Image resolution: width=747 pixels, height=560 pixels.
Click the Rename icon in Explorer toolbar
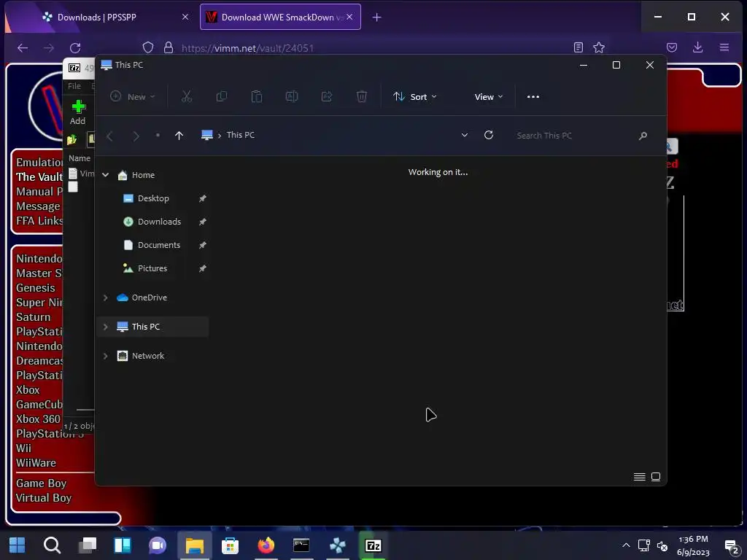pos(292,97)
